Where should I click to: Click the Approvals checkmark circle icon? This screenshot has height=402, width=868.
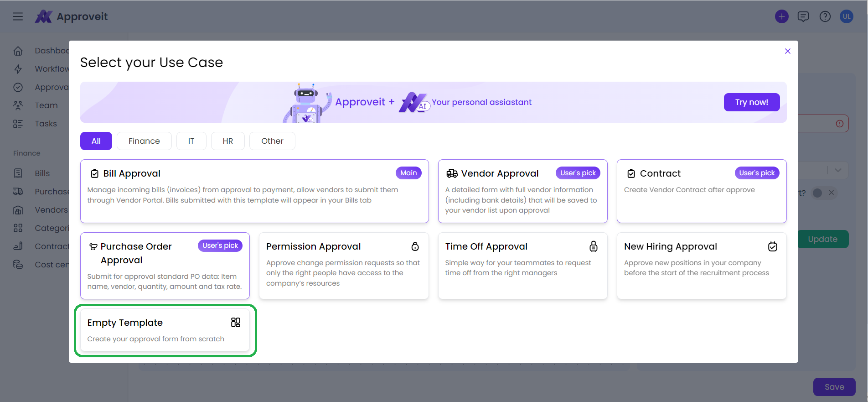[18, 87]
